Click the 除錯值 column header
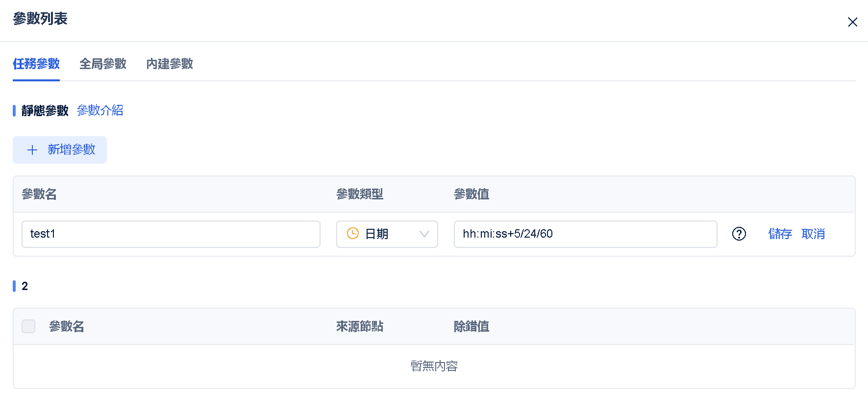 pyautogui.click(x=471, y=326)
